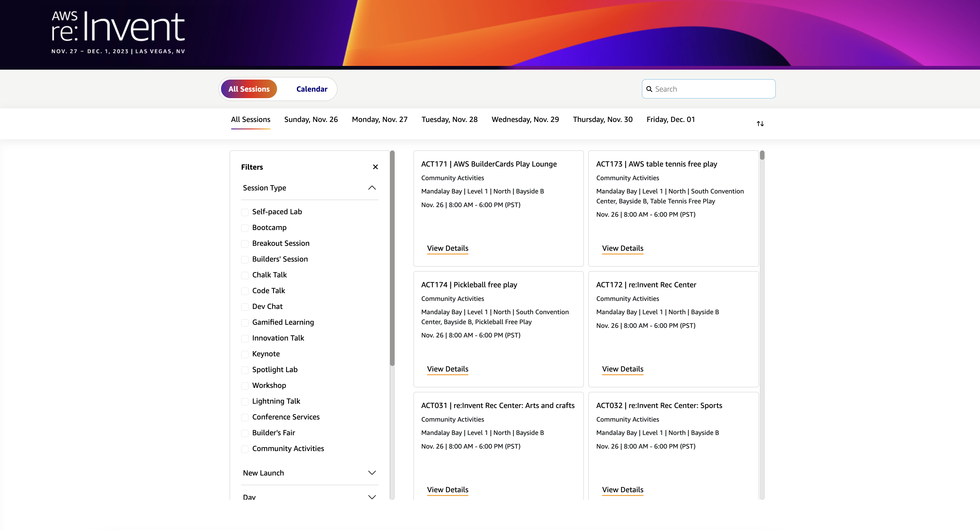Expand the Day filter section
This screenshot has height=530, width=980.
372,497
